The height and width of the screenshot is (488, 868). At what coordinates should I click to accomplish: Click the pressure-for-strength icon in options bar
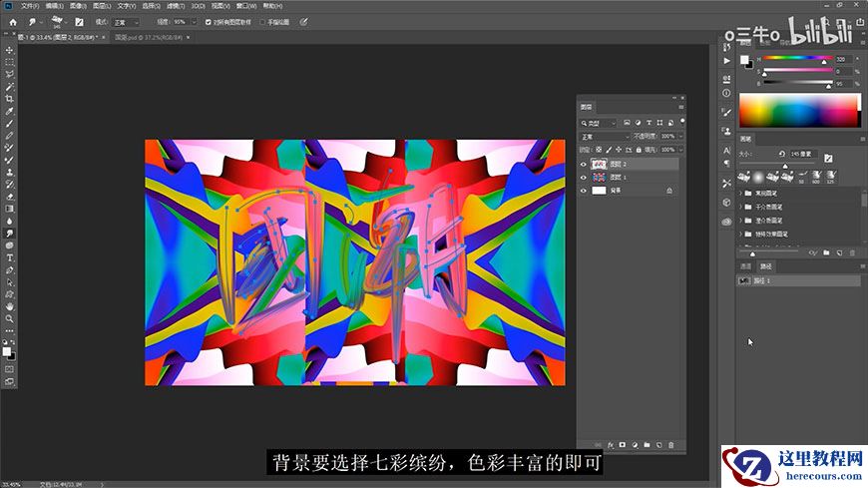[303, 22]
